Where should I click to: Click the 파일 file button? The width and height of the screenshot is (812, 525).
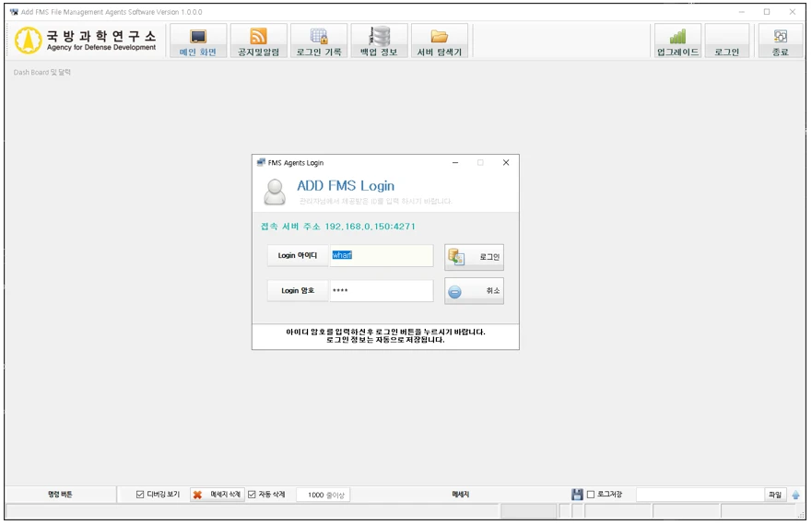[x=775, y=495]
